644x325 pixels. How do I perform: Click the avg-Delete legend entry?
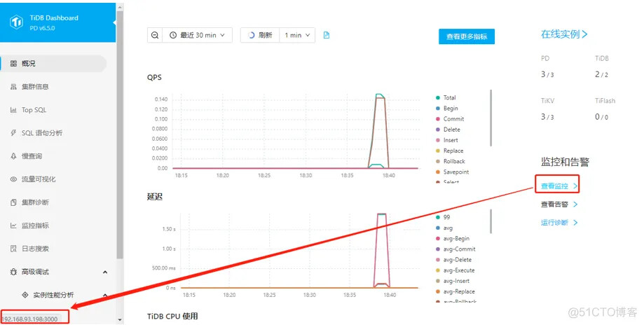pos(453,260)
